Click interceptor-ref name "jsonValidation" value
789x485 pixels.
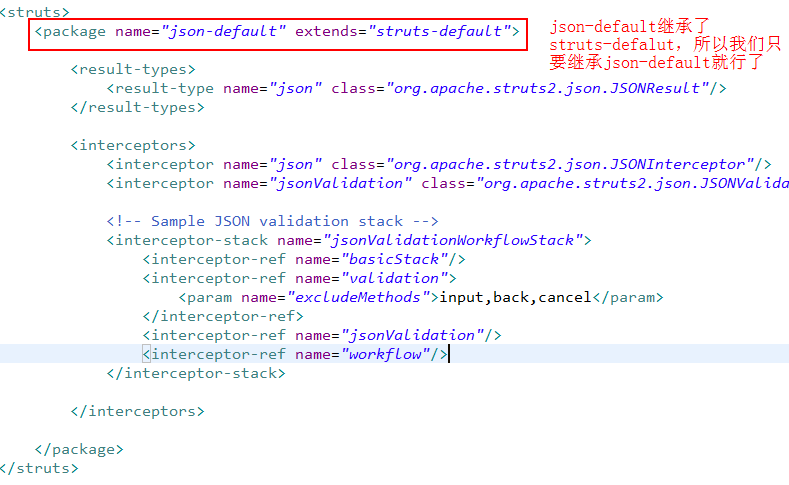[413, 336]
